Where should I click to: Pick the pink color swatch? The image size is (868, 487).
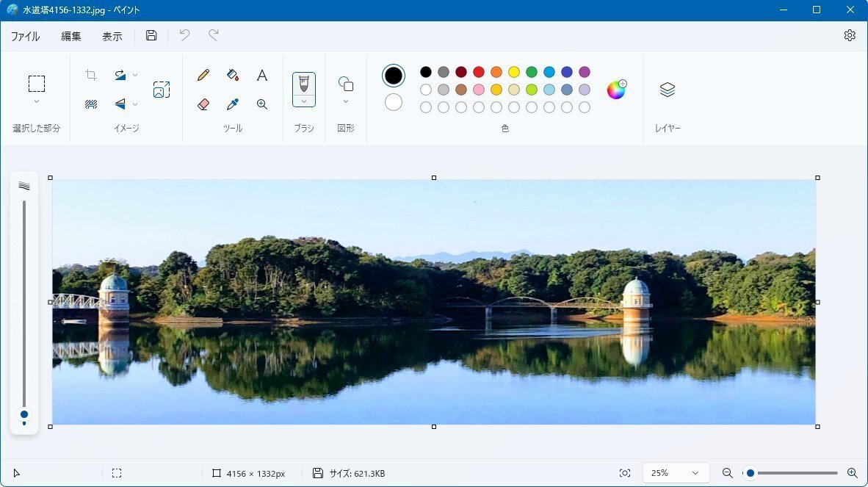tap(479, 90)
